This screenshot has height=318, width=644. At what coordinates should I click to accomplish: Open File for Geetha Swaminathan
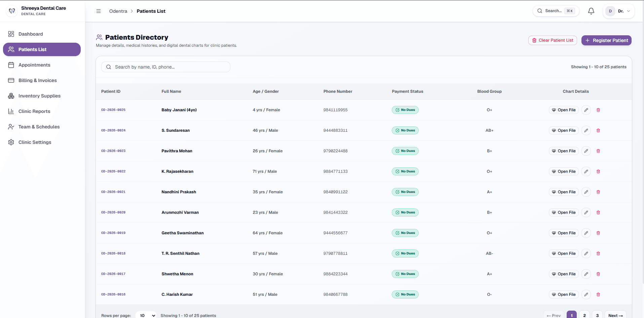click(564, 233)
